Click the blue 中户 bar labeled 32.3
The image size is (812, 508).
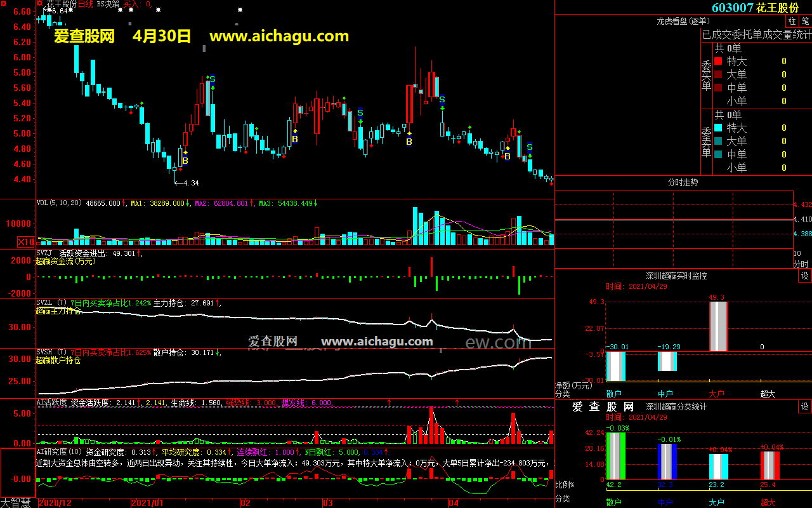[667, 462]
